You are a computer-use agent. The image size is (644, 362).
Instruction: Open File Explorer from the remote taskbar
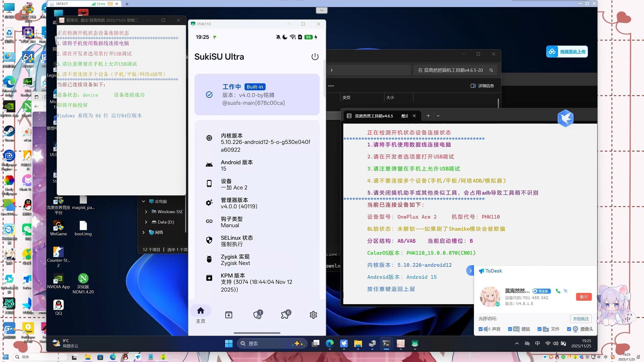pos(358,343)
